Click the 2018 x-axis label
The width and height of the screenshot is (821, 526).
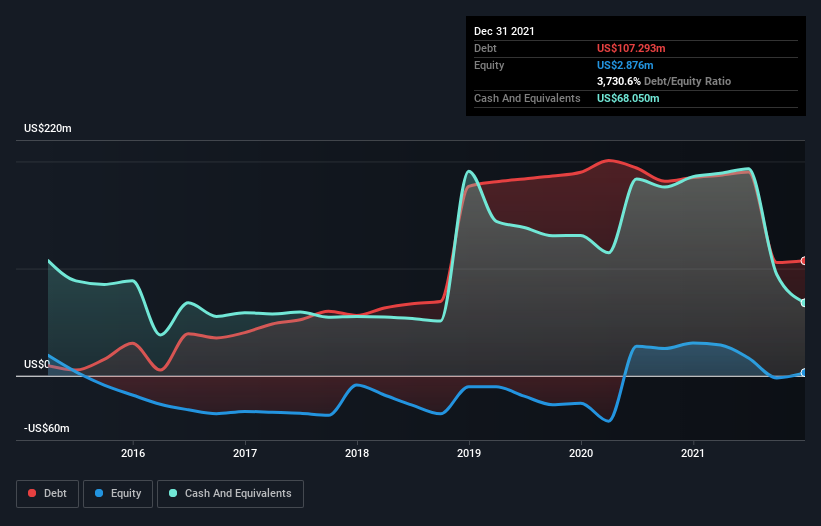point(357,453)
